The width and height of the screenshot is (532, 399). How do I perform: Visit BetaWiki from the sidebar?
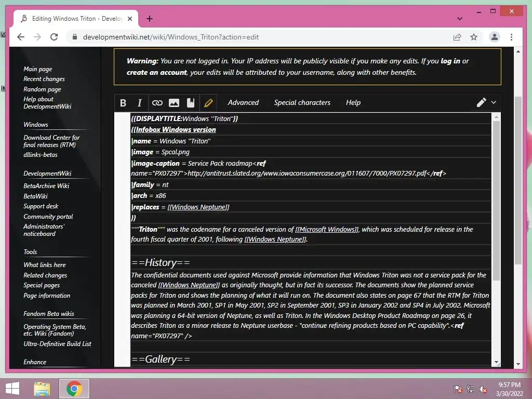pos(36,196)
